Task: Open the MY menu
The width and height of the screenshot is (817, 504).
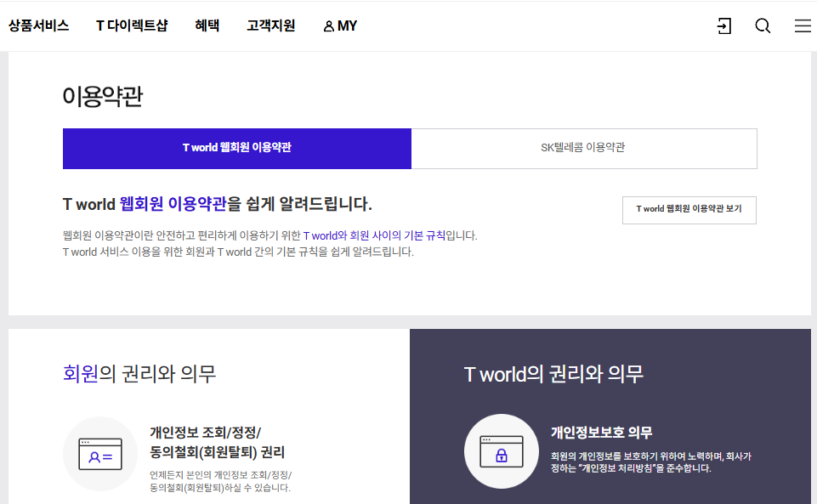Action: [x=340, y=26]
